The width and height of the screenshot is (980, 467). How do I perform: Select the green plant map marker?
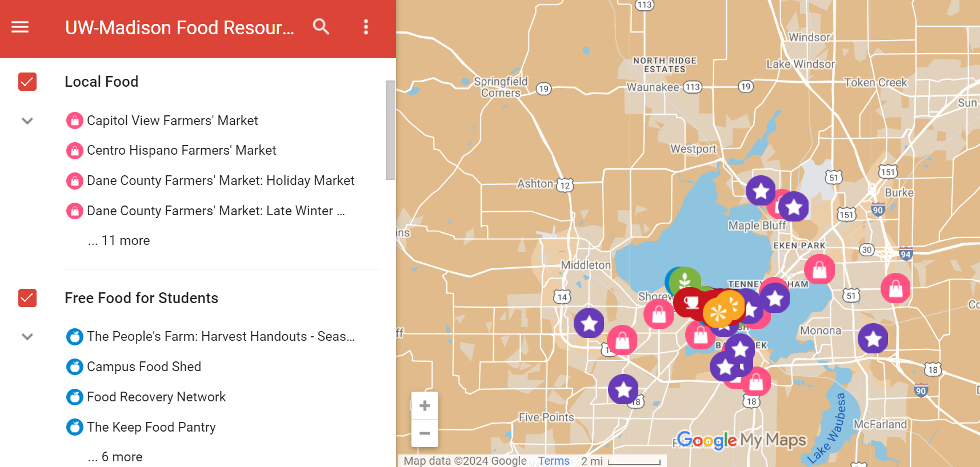685,281
